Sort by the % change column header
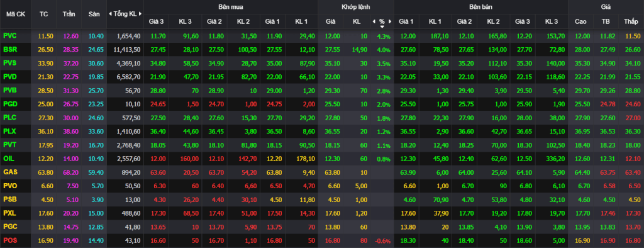The width and height of the screenshot is (644, 248). tap(382, 21)
